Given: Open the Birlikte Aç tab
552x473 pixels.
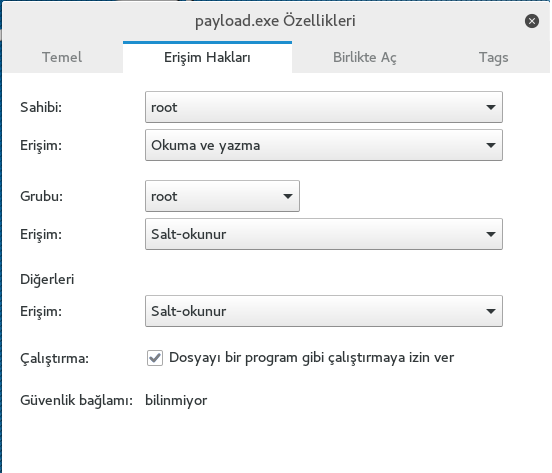Looking at the screenshot, I should (365, 57).
